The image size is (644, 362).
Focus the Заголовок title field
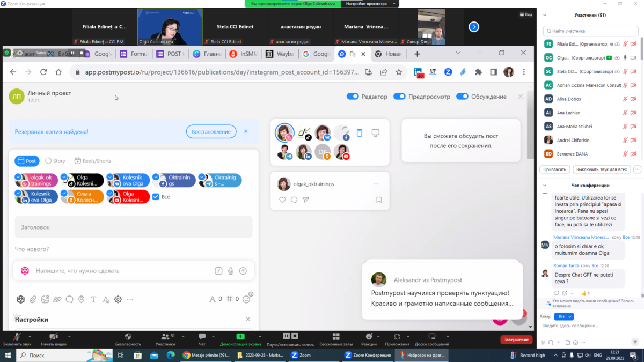tap(134, 227)
